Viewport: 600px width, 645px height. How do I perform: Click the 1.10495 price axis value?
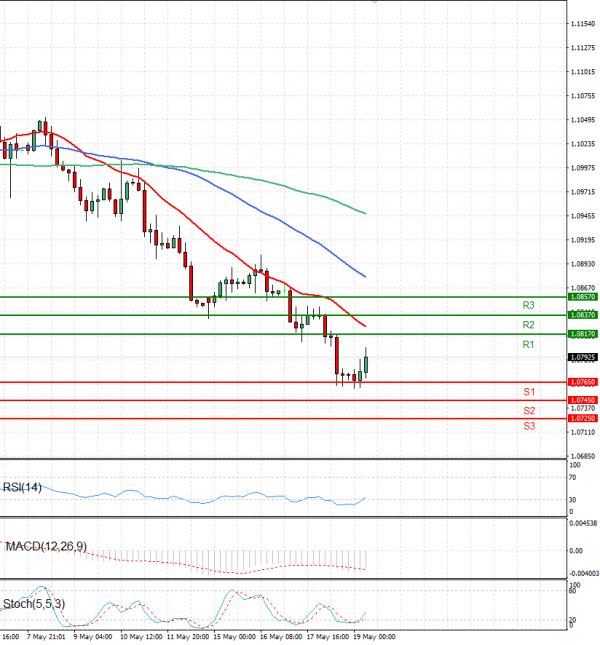(x=583, y=120)
